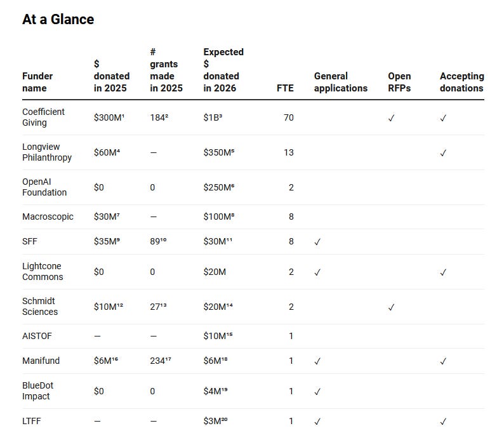Select the 'FTE' column header

[285, 88]
